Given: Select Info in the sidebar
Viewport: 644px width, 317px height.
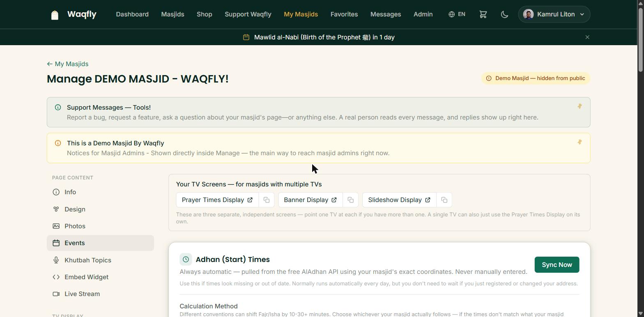Looking at the screenshot, I should tap(100, 192).
